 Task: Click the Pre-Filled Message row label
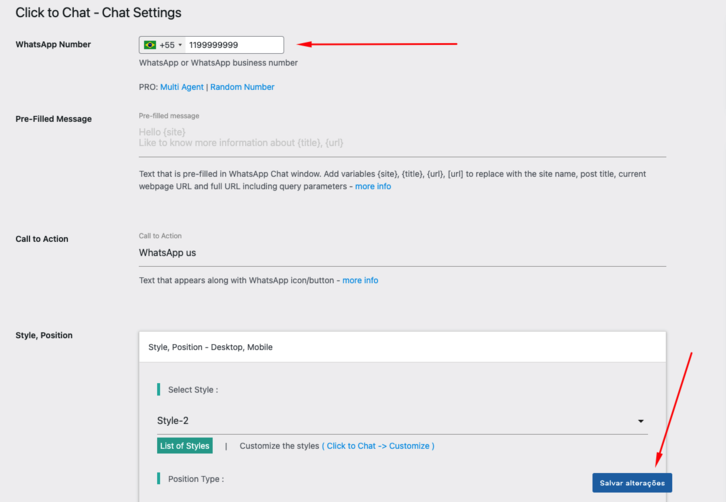point(53,119)
